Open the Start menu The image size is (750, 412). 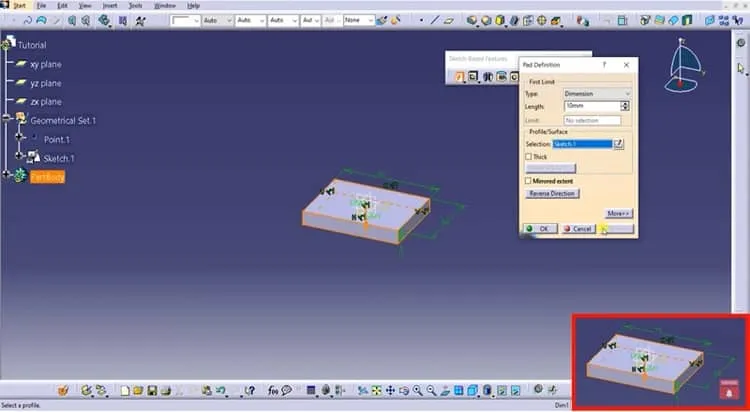coord(20,6)
